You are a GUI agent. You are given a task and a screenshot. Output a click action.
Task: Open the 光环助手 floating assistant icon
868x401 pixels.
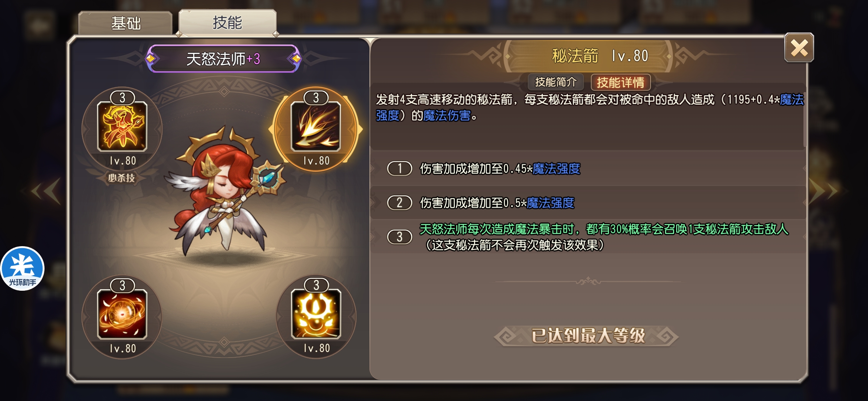(x=23, y=268)
